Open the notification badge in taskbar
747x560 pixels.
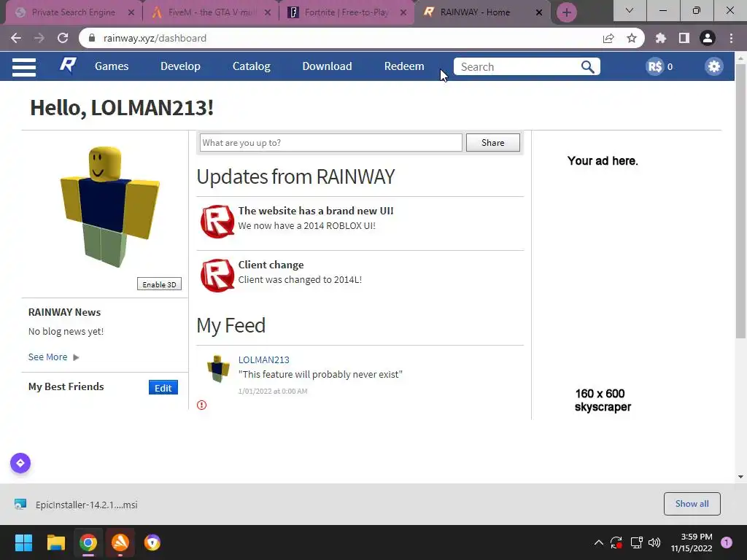coord(727,542)
